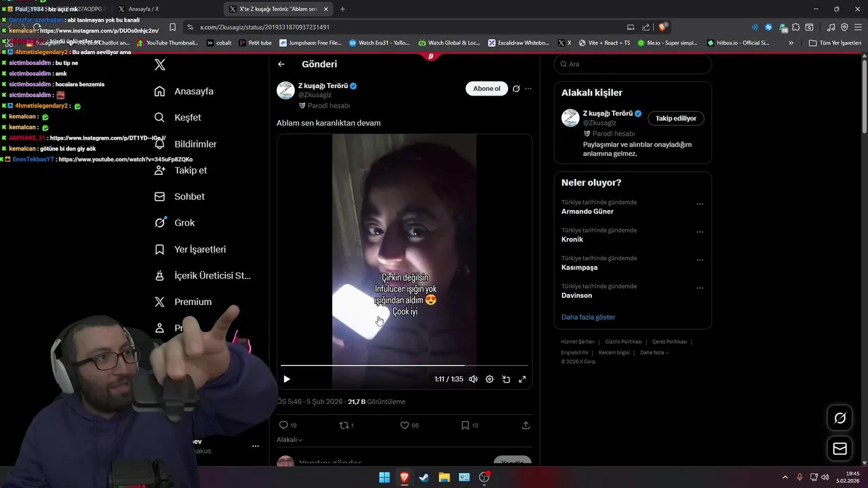Mute the video volume
This screenshot has height=488, width=868.
[x=473, y=380]
